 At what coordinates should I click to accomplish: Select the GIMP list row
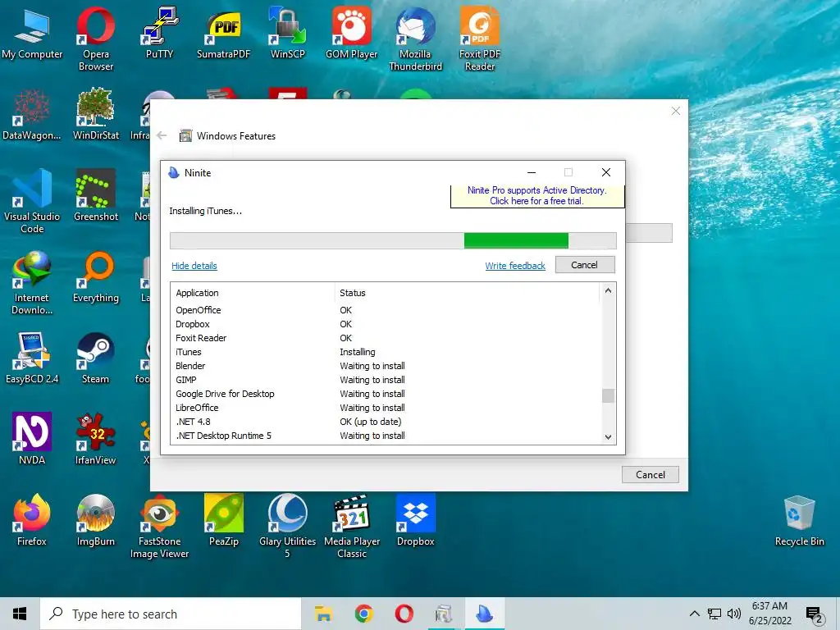click(386, 380)
